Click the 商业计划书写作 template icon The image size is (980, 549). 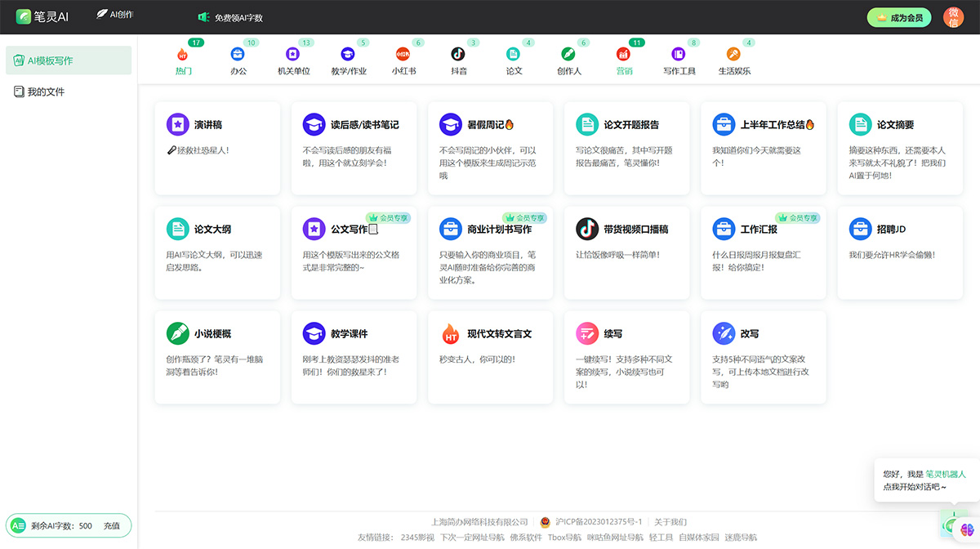pyautogui.click(x=451, y=229)
